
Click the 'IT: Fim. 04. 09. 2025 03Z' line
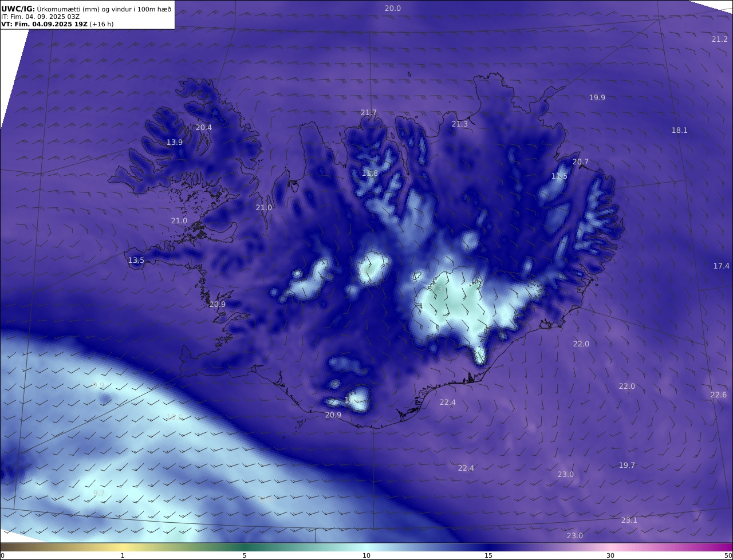point(40,17)
